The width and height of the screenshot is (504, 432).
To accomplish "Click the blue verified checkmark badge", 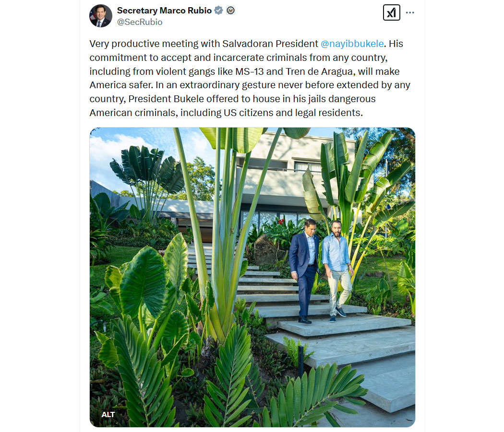I will click(218, 11).
